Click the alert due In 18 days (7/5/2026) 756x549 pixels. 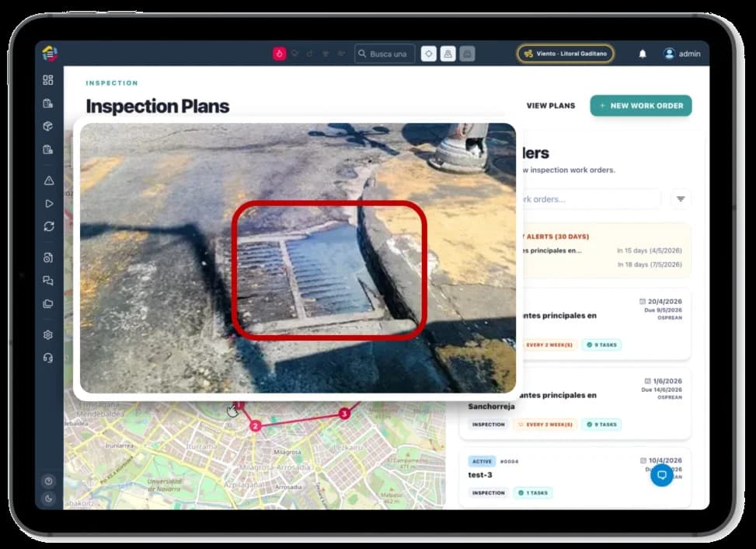tap(650, 264)
